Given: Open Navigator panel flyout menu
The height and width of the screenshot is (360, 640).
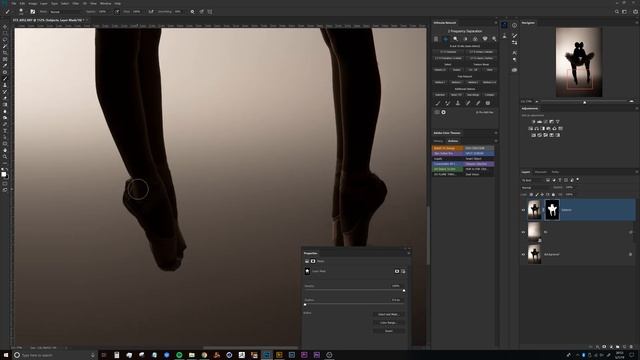Looking at the screenshot, I should tap(636, 23).
